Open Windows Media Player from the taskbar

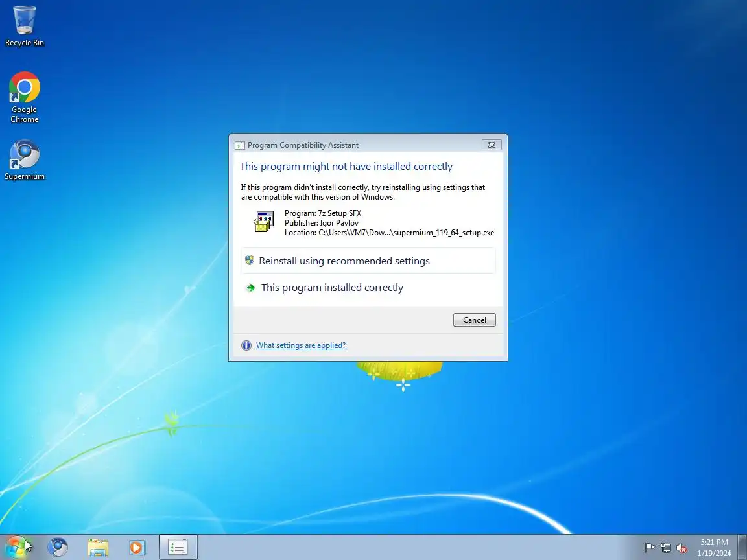[x=137, y=548]
